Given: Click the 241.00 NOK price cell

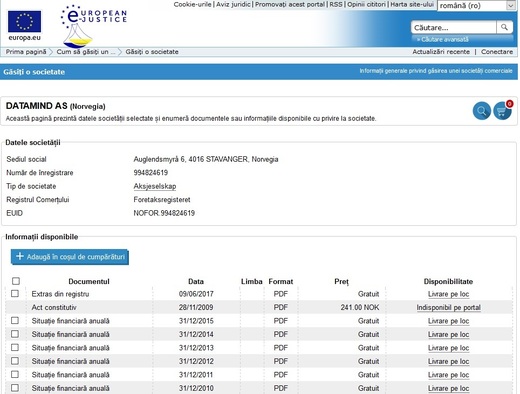Looking at the screenshot, I should pos(360,307).
